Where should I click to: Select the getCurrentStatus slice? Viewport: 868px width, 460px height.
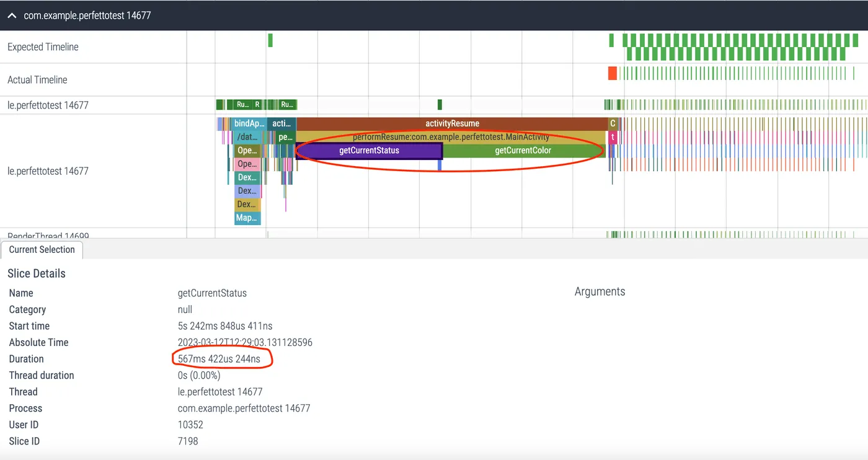pos(369,151)
